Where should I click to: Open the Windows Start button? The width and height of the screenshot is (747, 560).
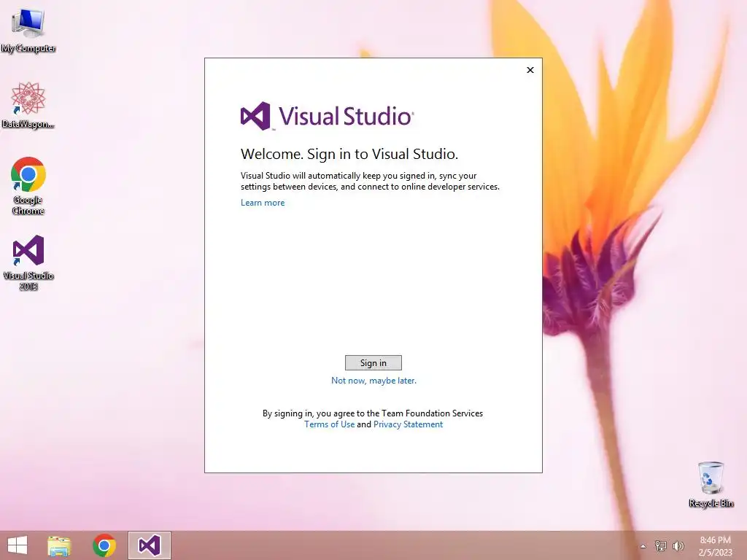(x=18, y=545)
